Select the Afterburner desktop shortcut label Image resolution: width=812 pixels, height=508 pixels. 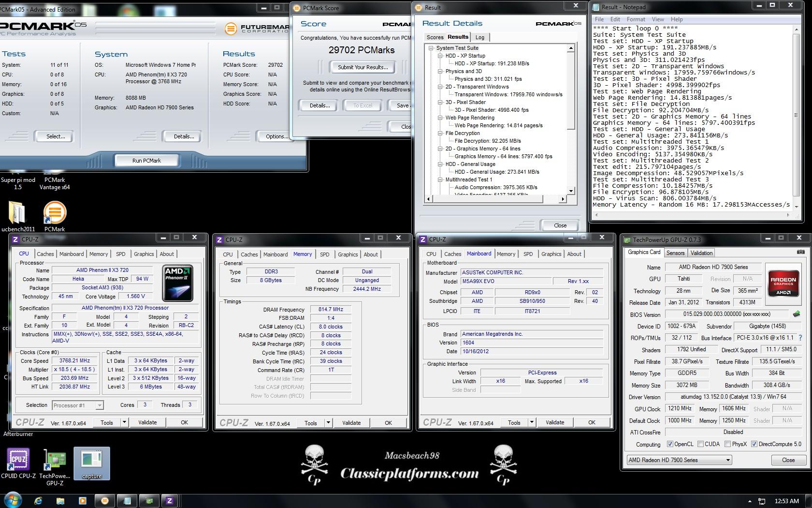point(18,434)
